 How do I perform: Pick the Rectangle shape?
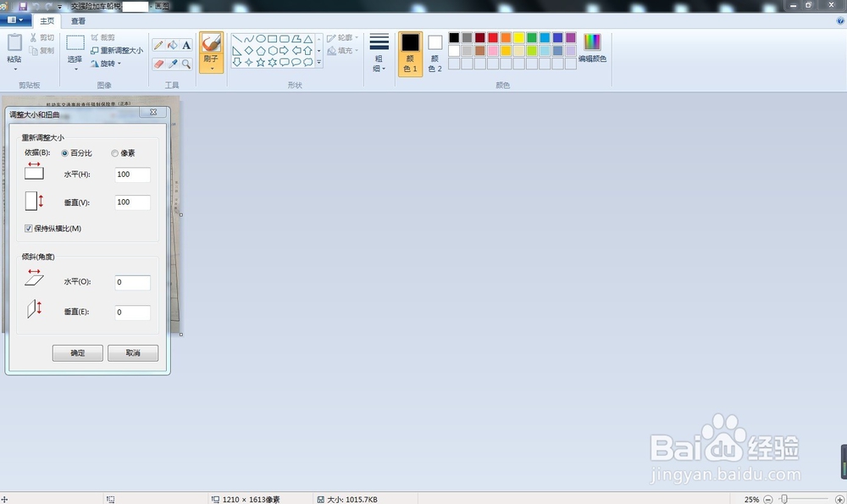click(x=272, y=39)
